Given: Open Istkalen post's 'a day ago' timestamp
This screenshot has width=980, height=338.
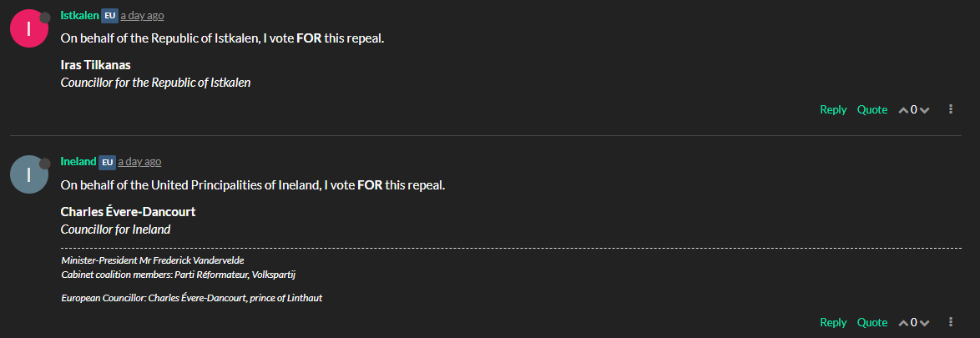Looking at the screenshot, I should (142, 16).
